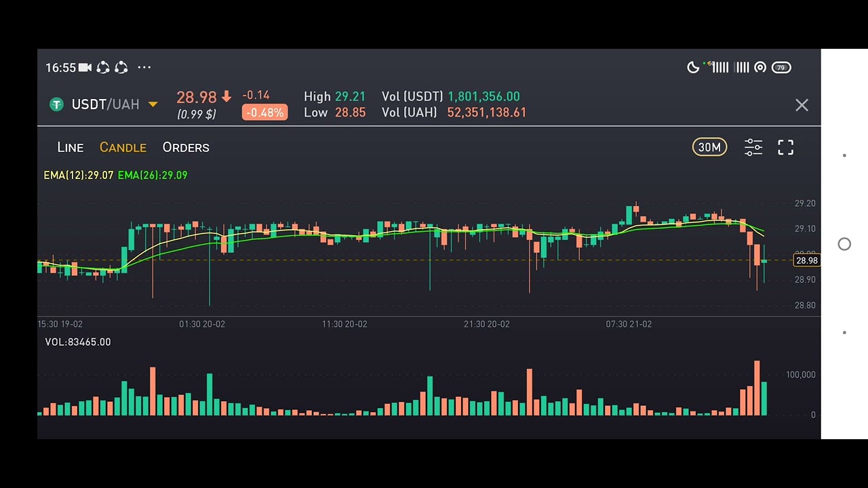
Task: Click the 01:30 20-02 time axis label
Action: click(202, 324)
